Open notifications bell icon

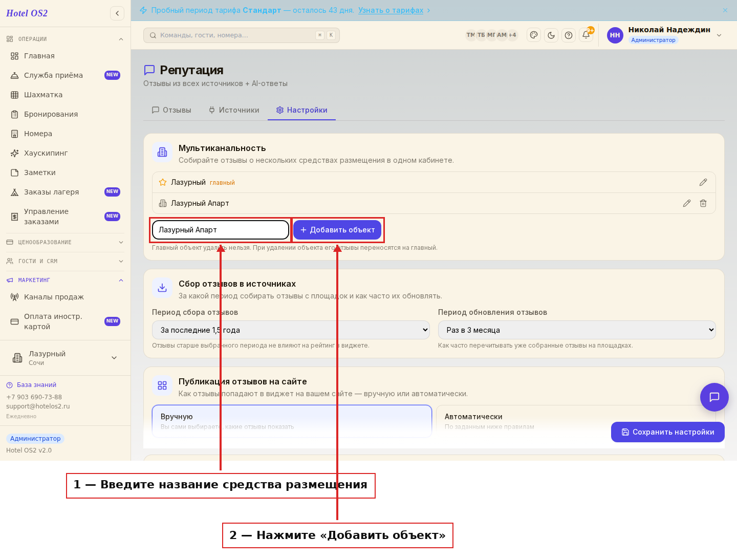[586, 35]
